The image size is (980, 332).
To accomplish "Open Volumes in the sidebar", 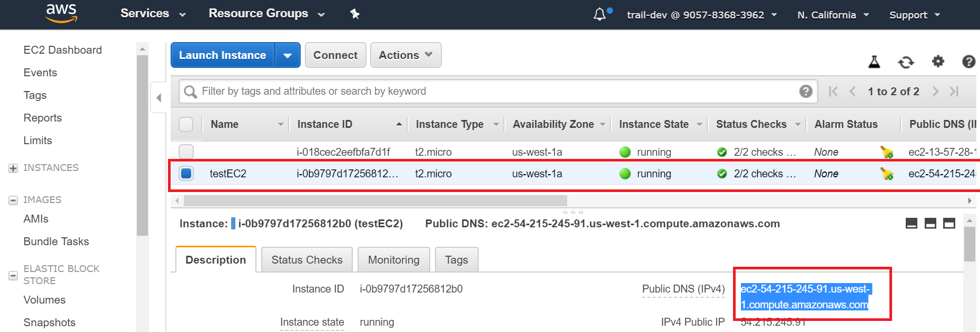I will [45, 300].
